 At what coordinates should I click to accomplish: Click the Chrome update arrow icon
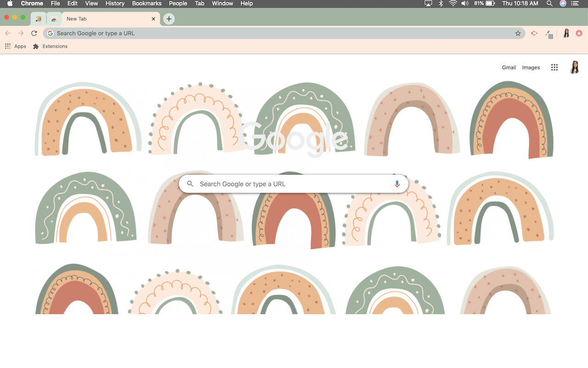(x=579, y=33)
